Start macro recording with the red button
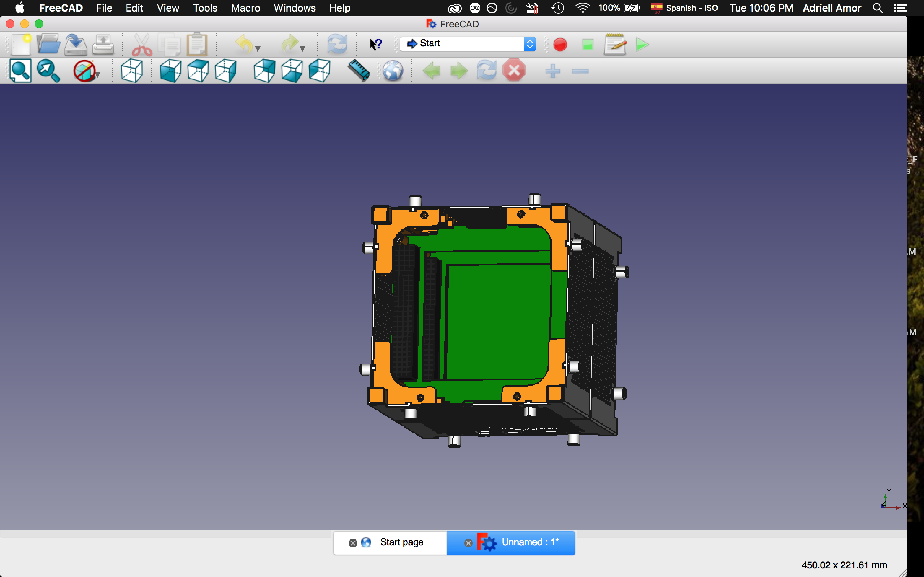924x577 pixels. 560,44
